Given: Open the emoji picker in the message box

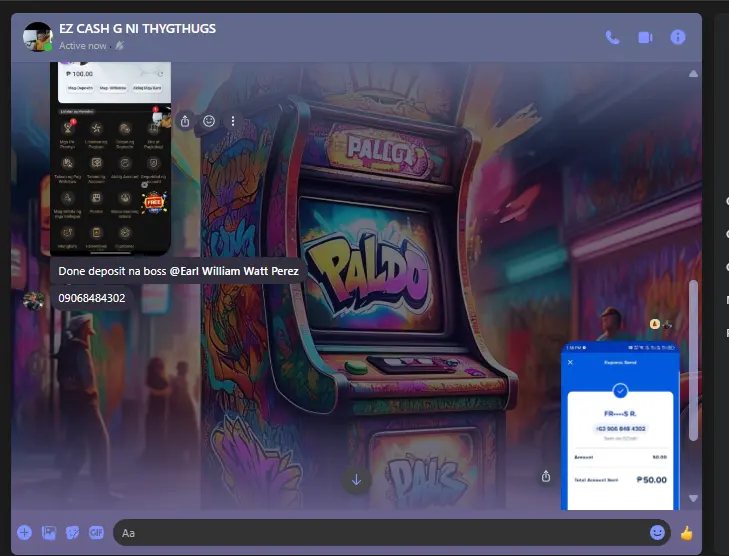Looking at the screenshot, I should point(657,533).
